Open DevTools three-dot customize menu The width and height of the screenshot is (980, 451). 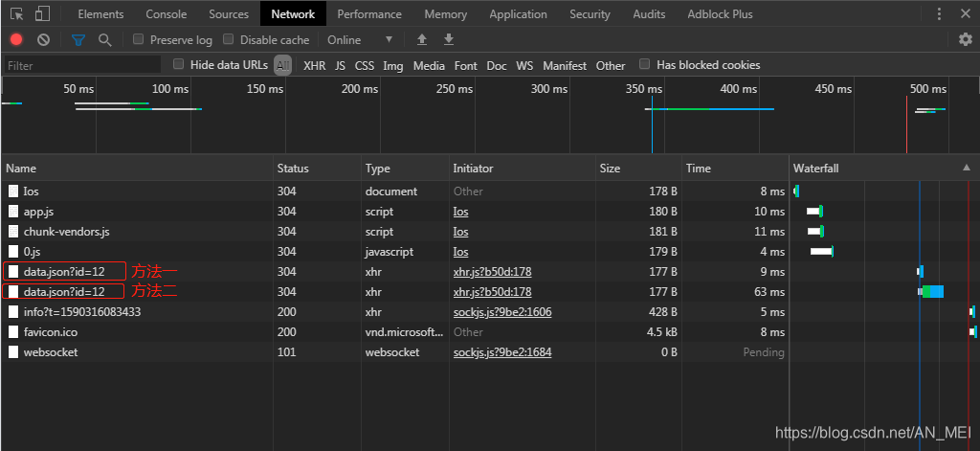(940, 13)
